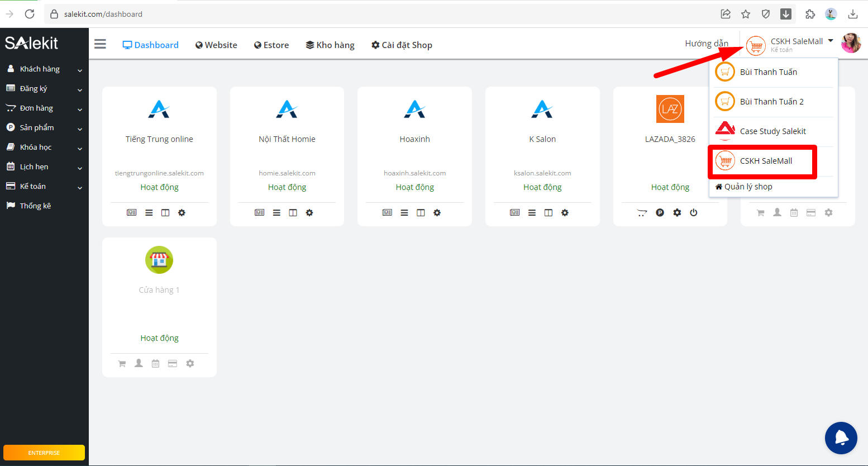This screenshot has height=466, width=868.
Task: Click the newspaper icon on K Salon card
Action: click(515, 212)
